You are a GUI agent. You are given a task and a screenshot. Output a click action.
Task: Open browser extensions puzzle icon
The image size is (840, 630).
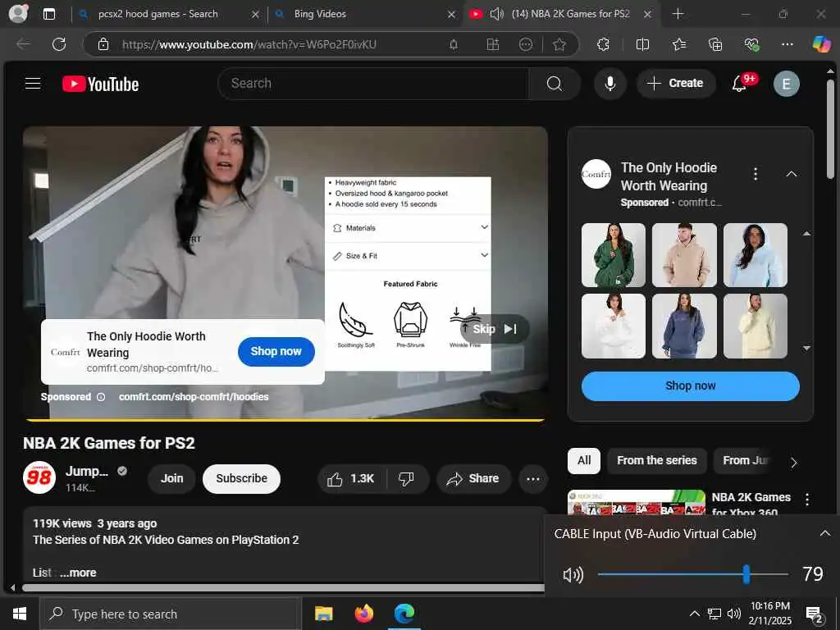pos(603,44)
